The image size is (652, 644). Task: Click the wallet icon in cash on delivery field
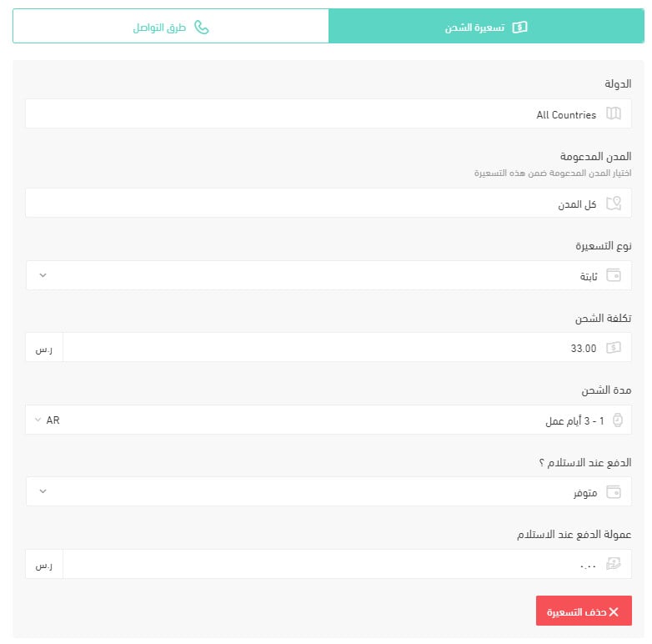click(x=614, y=491)
